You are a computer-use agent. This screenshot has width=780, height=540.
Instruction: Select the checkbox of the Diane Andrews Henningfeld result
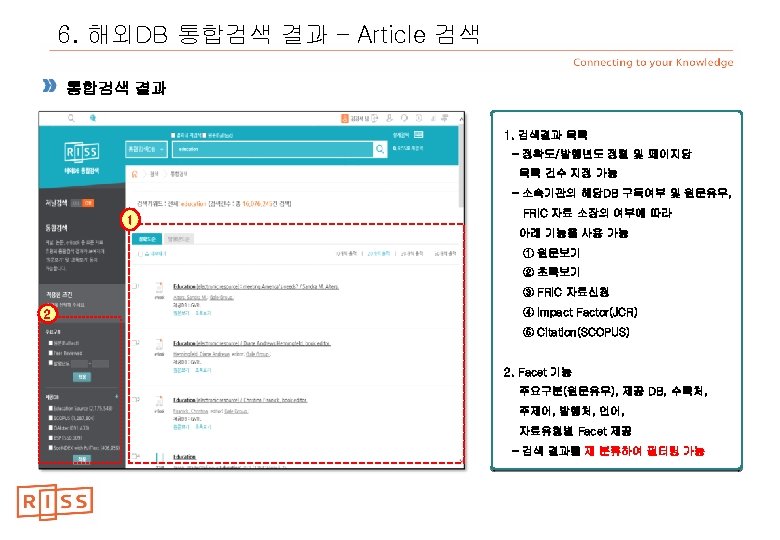[135, 343]
